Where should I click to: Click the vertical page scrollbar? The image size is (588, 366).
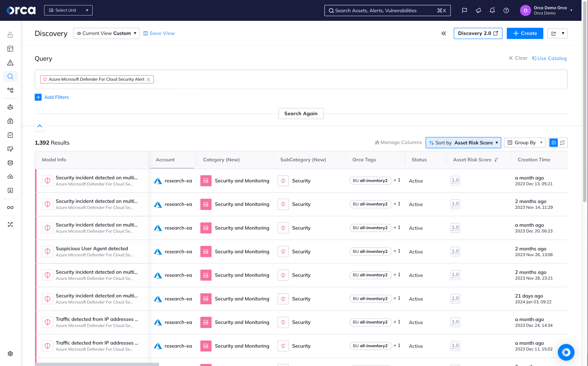tap(585, 102)
